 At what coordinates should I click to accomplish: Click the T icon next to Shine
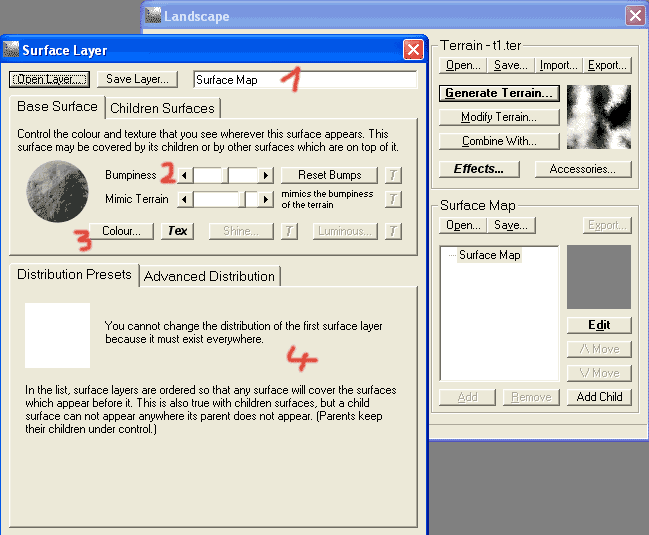point(289,231)
